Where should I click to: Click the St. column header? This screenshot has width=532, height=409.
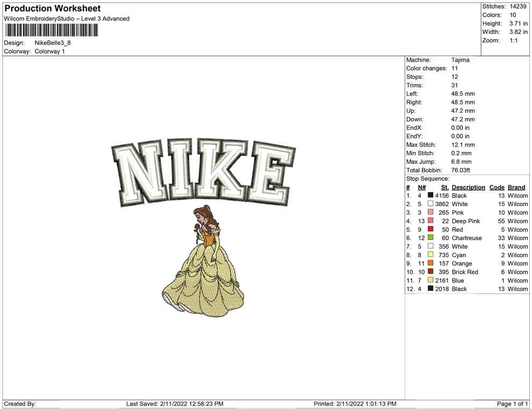pos(445,187)
